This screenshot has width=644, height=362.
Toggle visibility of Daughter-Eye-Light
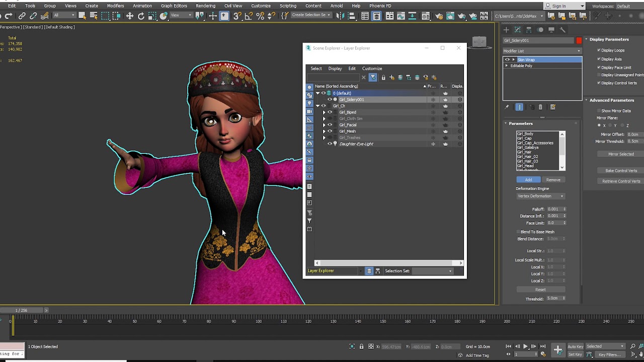click(x=330, y=144)
